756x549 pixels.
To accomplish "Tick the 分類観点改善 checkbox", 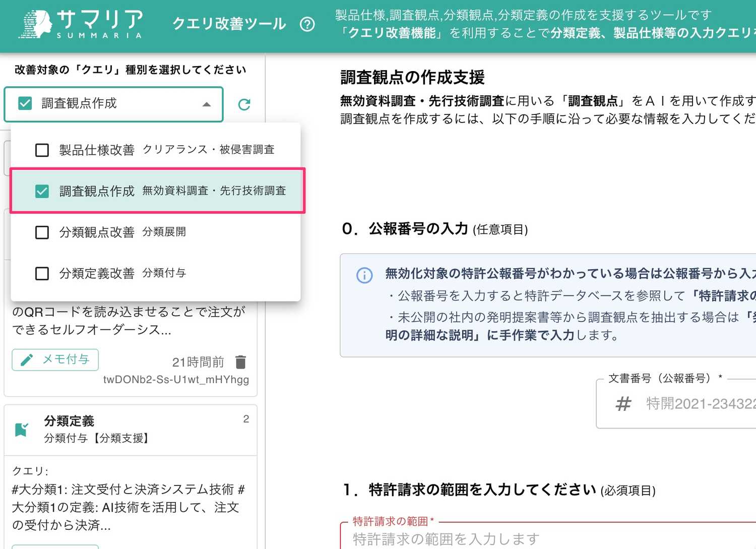I will coord(42,232).
